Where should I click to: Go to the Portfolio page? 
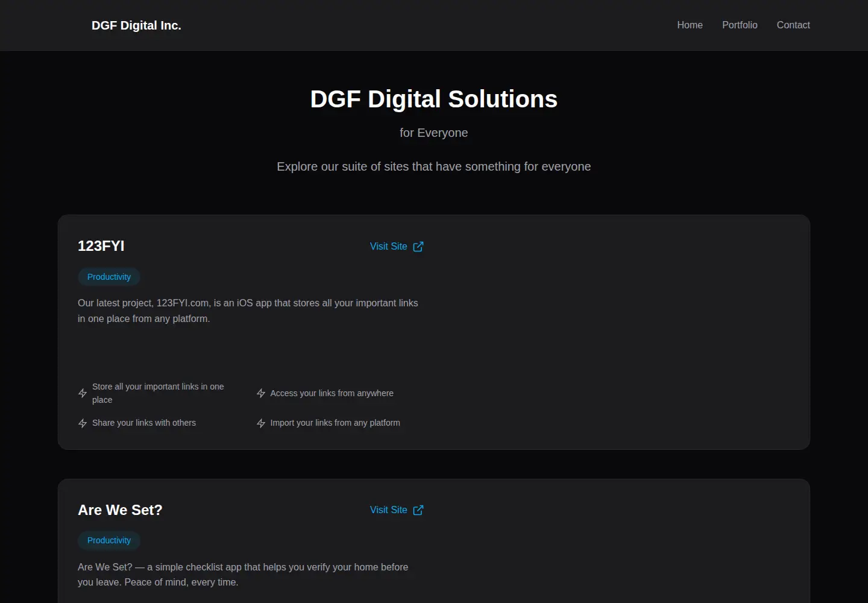(740, 25)
